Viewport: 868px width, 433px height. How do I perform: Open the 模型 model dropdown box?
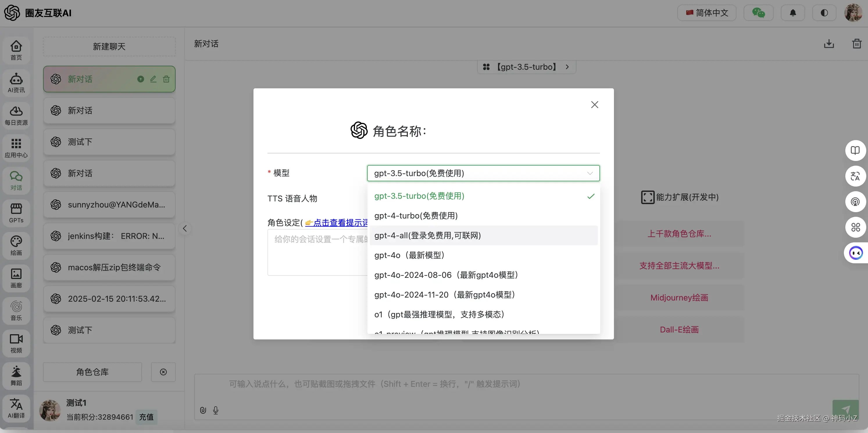pos(483,173)
